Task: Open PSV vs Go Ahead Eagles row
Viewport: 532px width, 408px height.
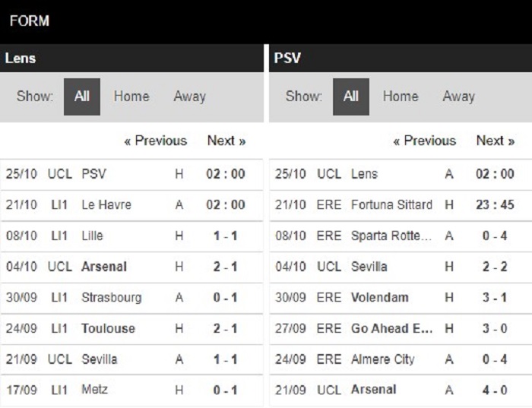Action: (401, 329)
